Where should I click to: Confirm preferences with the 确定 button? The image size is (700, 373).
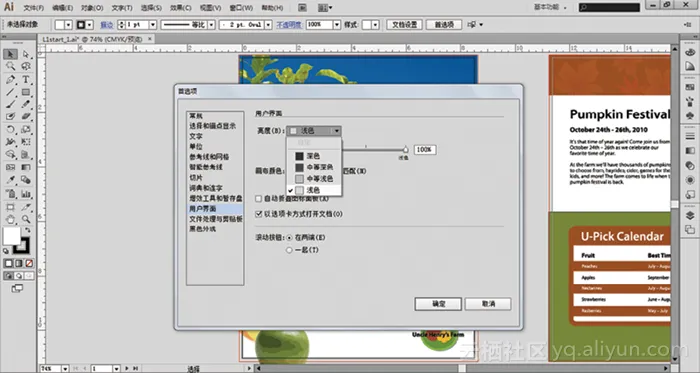(438, 304)
